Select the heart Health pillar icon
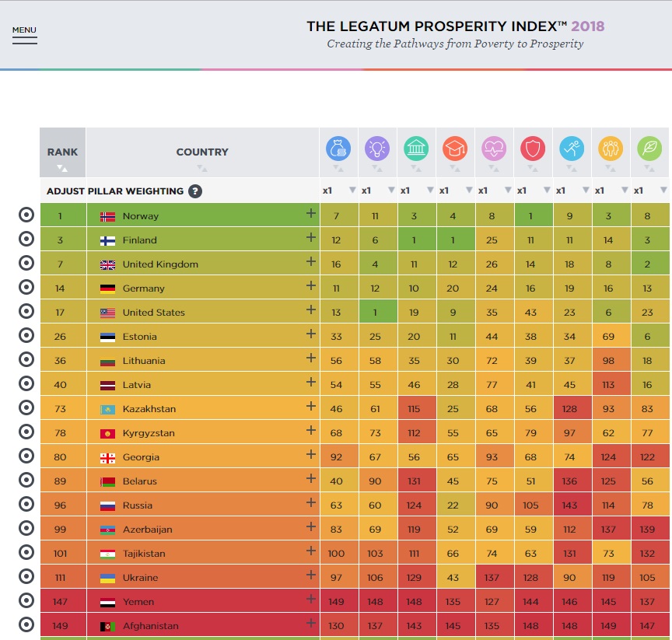The height and width of the screenshot is (640, 672). 494,148
